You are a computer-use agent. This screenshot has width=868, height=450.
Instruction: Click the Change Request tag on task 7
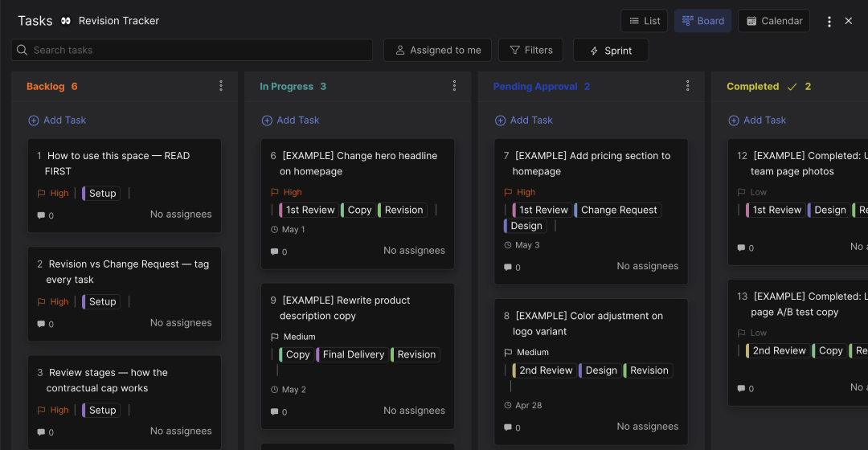tap(618, 210)
